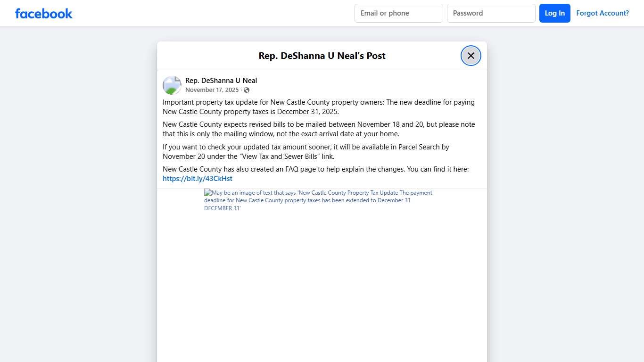Click Rep. DeShanna U Neal's profile avatar
The width and height of the screenshot is (644, 362).
(x=172, y=85)
